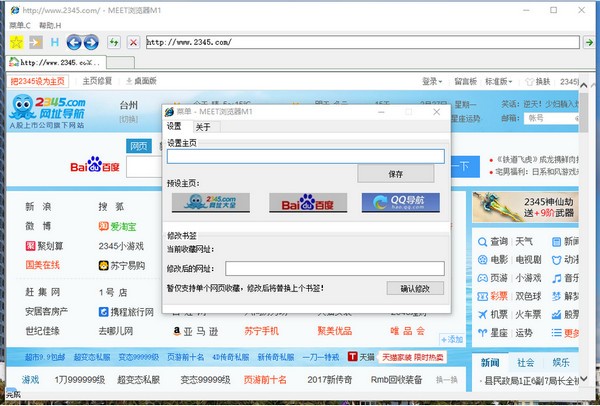The width and height of the screenshot is (600, 406).
Task: Open the 爱淘宝 link
Action: point(117,227)
